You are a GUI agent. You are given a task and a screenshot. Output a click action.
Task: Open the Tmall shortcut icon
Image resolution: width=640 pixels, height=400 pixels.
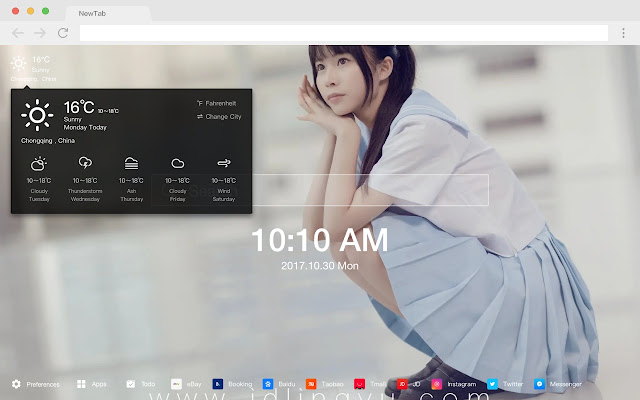359,384
